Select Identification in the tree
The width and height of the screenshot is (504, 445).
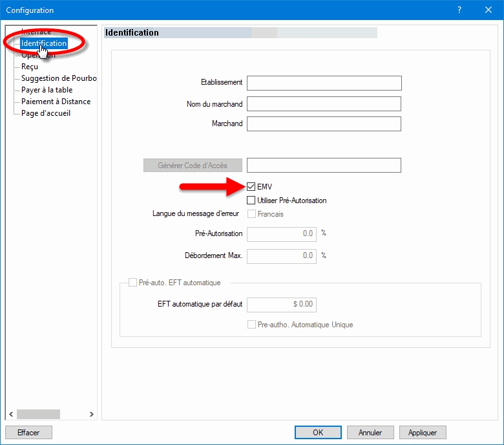(x=44, y=43)
